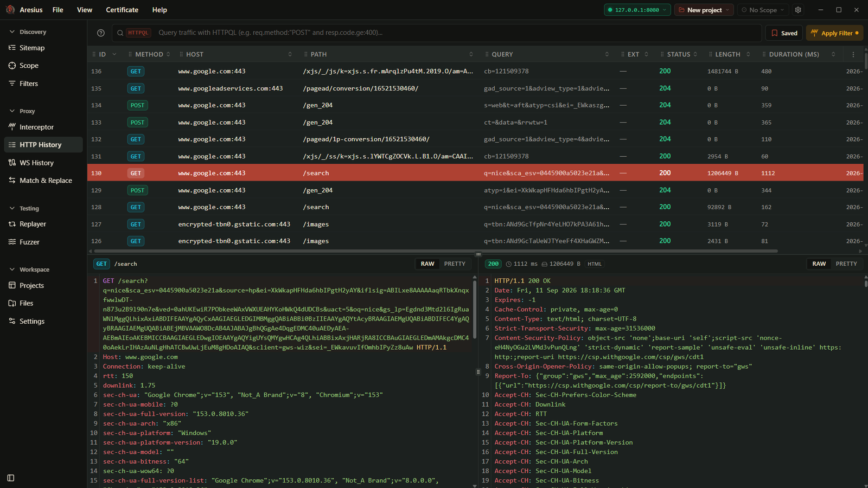Toggle ID column sort chevron
Screen dimensions: 868x488
pos(114,54)
